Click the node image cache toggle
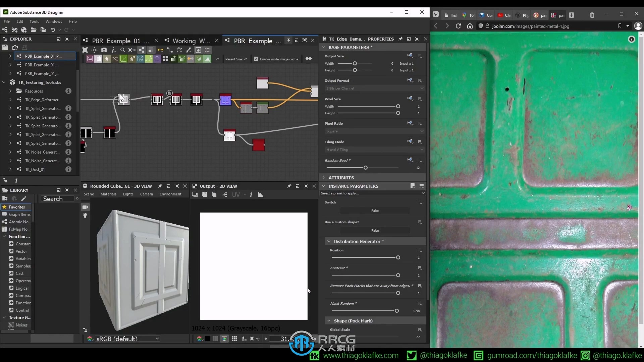The width and height of the screenshot is (644, 362). (256, 59)
